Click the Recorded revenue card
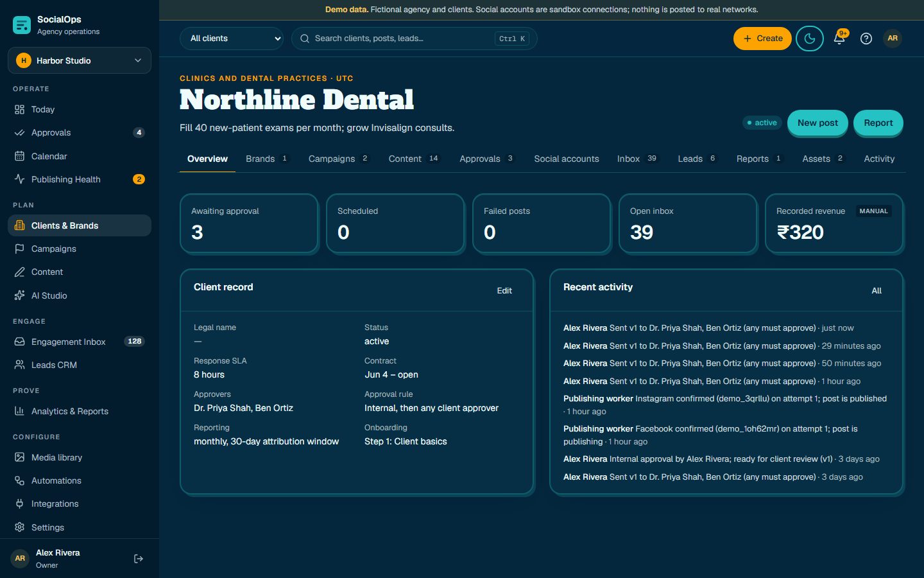This screenshot has width=924, height=578. tap(834, 223)
